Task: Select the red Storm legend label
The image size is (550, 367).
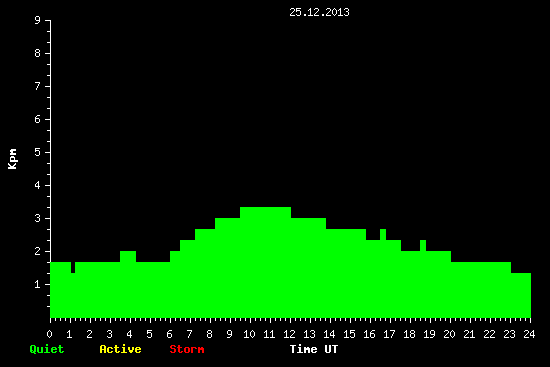Action: [x=187, y=349]
